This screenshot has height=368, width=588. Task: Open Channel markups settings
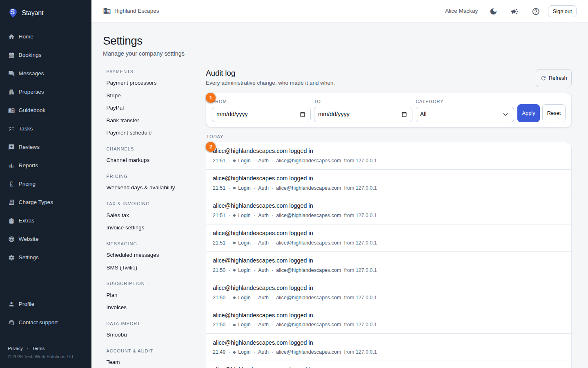(x=128, y=160)
